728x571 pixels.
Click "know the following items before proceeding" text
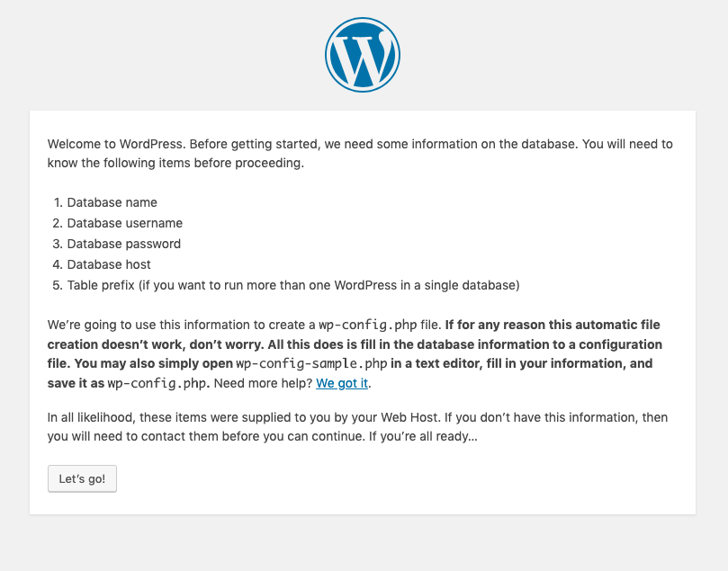tap(175, 164)
